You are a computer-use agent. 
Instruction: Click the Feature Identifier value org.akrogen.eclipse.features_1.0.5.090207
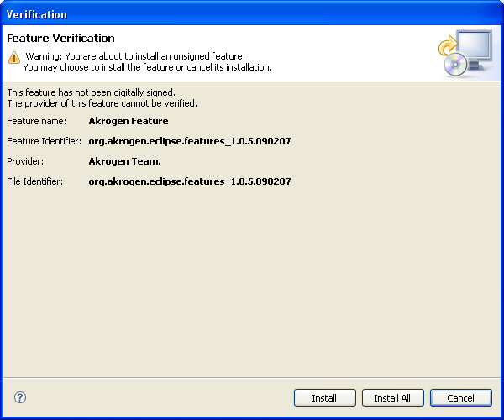click(x=190, y=141)
